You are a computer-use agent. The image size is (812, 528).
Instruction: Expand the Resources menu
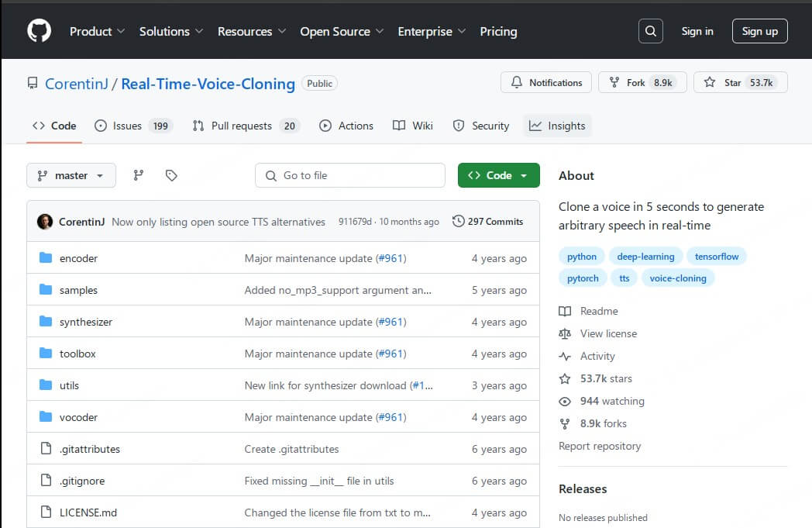252,32
